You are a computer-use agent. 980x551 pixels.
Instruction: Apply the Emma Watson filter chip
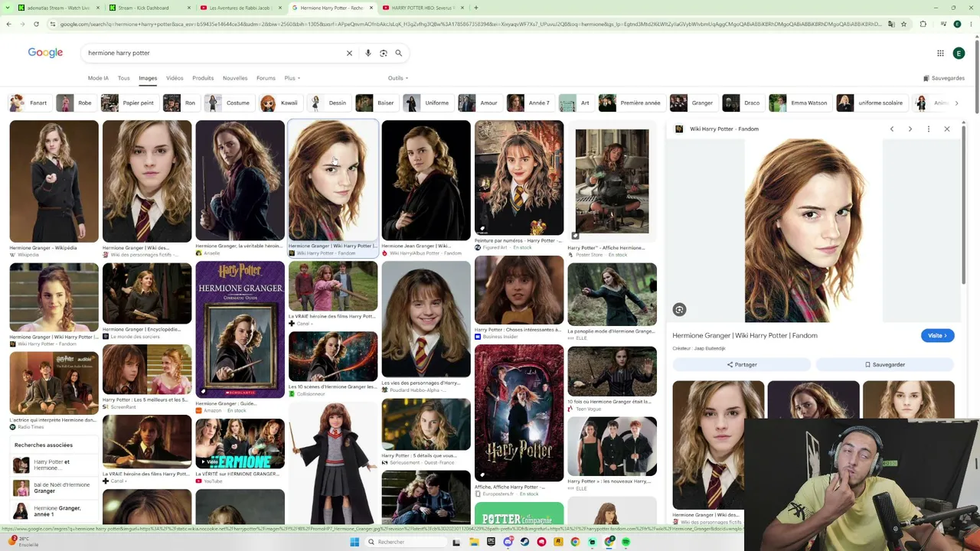pos(799,103)
